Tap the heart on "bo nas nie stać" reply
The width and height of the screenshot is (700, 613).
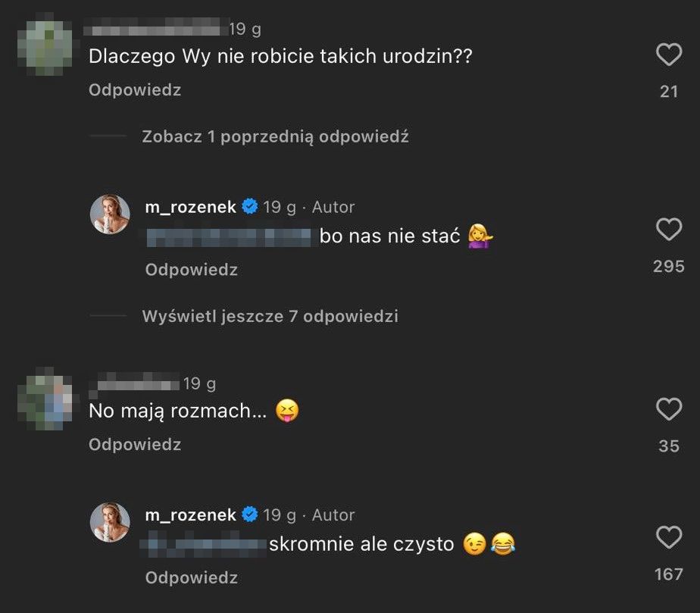[668, 229]
